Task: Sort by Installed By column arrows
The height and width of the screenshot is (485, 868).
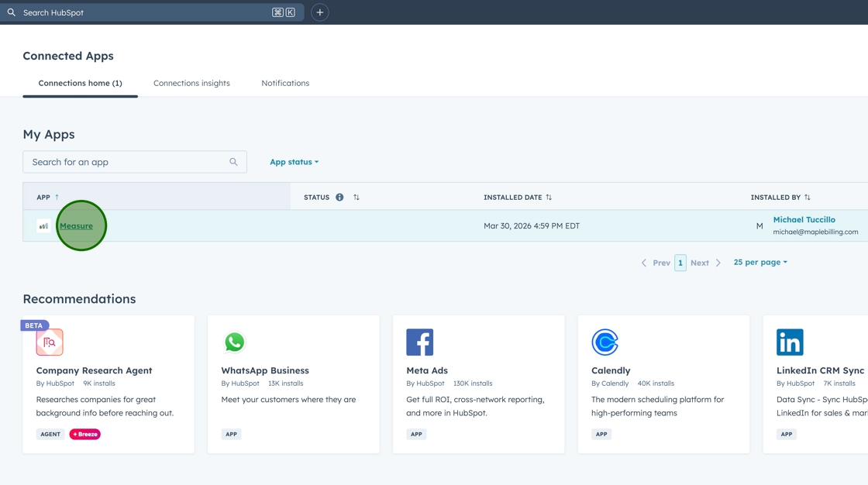Action: (808, 198)
